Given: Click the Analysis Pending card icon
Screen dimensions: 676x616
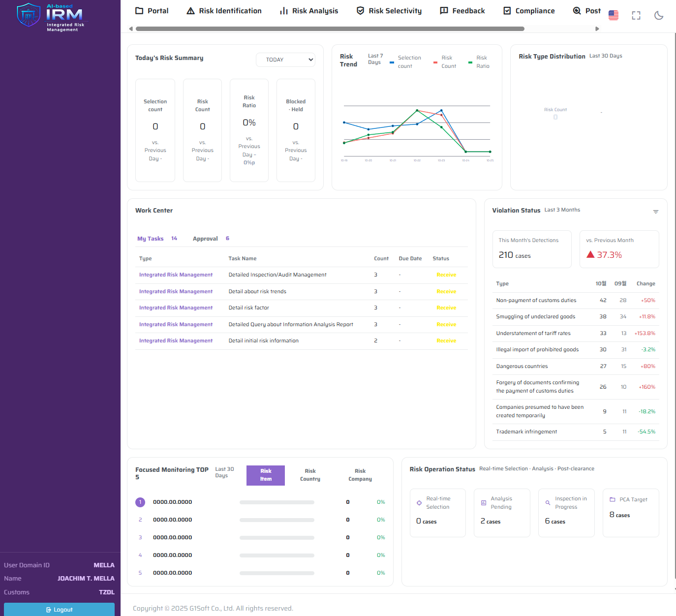Looking at the screenshot, I should click(484, 503).
